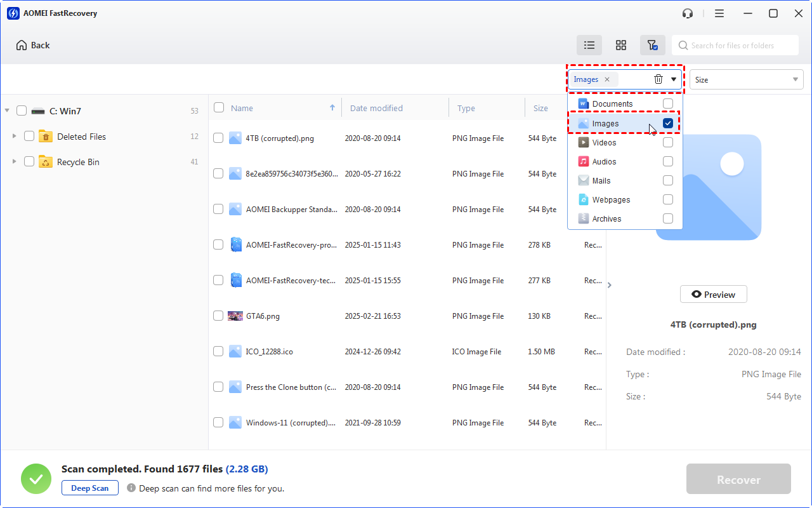Select the AOMEI Backupper Standa file row

click(x=407, y=209)
